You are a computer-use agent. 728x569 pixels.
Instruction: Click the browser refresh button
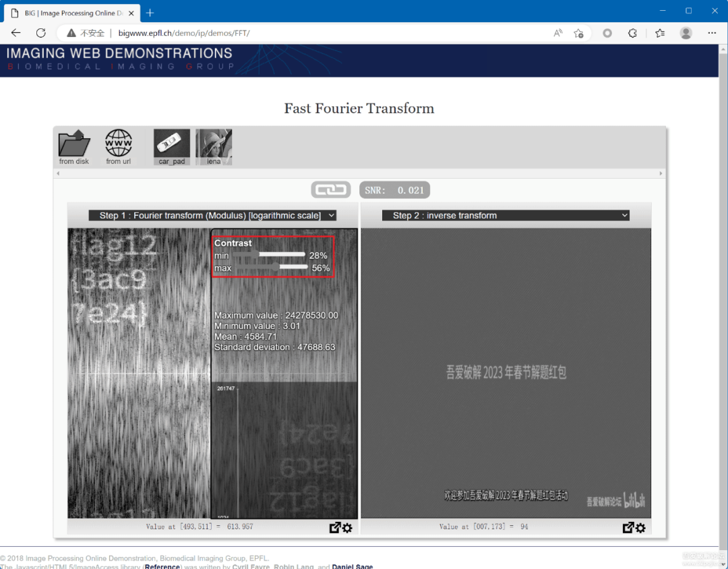(x=40, y=33)
